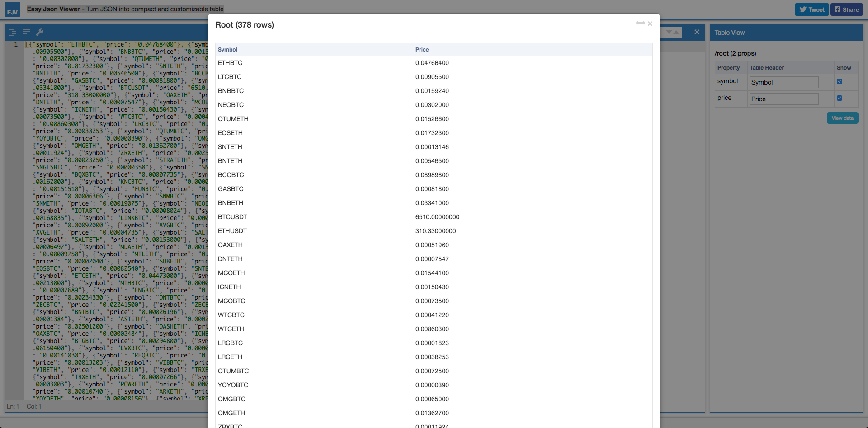Select the YOYOBTC symbol cell

[x=314, y=385]
